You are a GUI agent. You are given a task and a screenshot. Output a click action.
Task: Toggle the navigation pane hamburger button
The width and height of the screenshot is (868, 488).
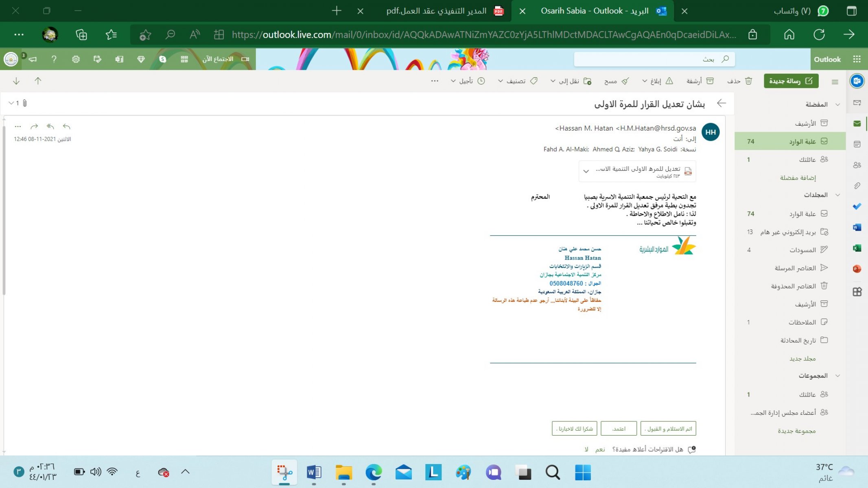point(835,82)
